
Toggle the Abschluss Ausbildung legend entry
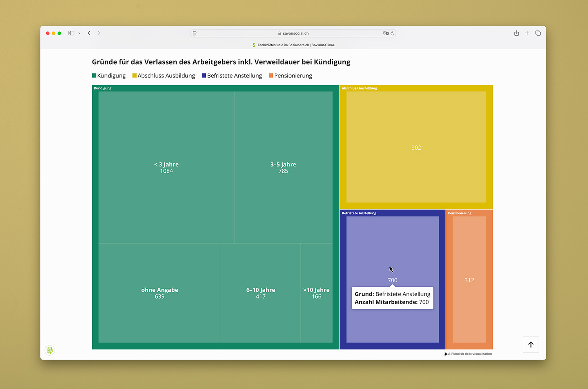(163, 76)
